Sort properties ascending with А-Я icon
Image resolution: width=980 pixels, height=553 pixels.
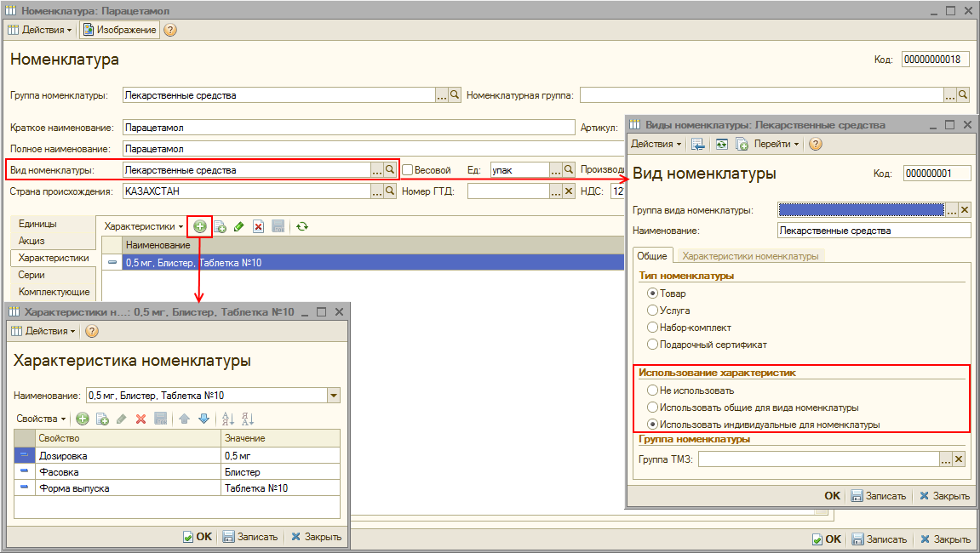click(x=227, y=419)
